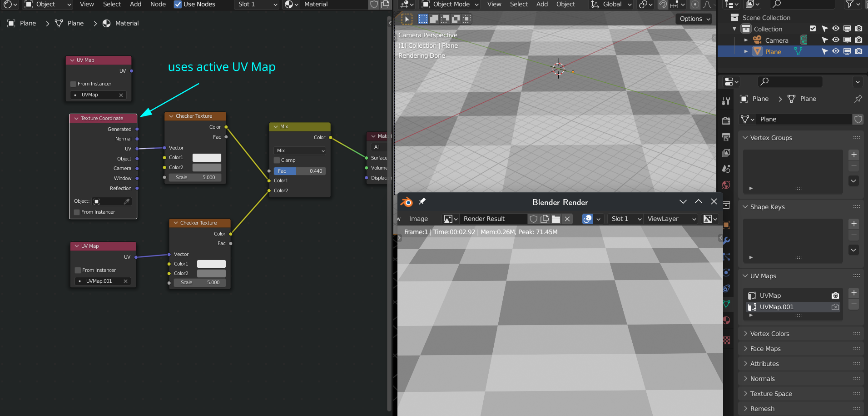The image size is (868, 416).
Task: Toggle Collection exclude checkbox in outliner
Action: pyautogui.click(x=813, y=29)
